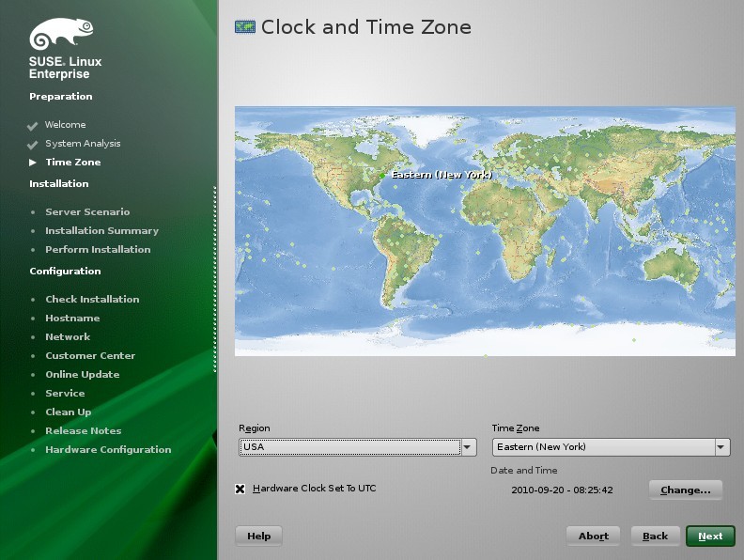Click the dotted sidebar divider handle
Viewport: 744px width, 560px height.
[215, 279]
